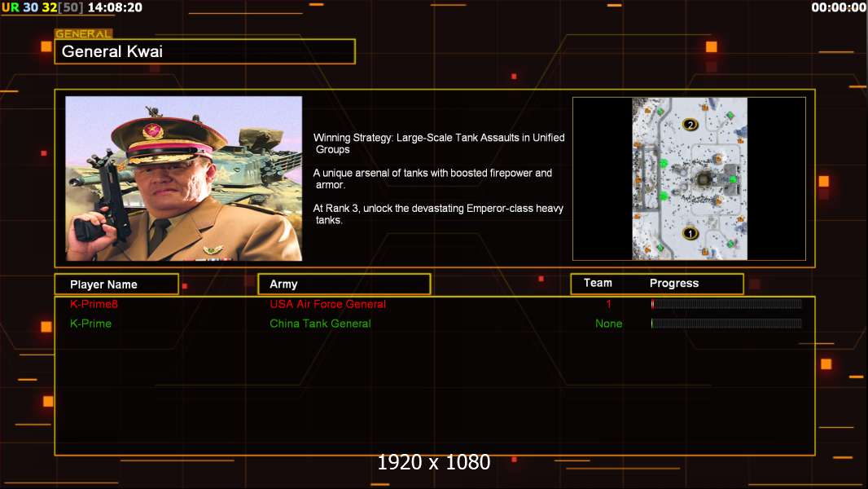
Task: Click K-Prime loading progress bar
Action: tap(726, 323)
